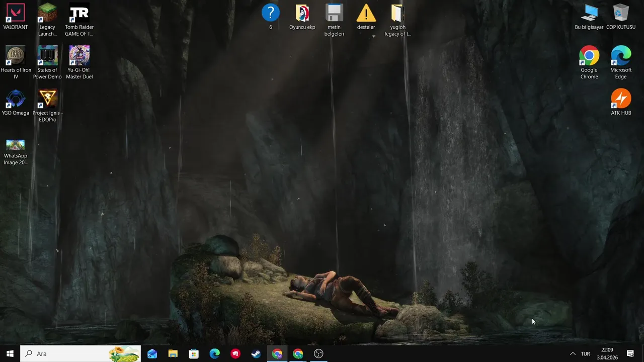Select the yugioh legacy folder icon
644x362 pixels.
(x=397, y=20)
